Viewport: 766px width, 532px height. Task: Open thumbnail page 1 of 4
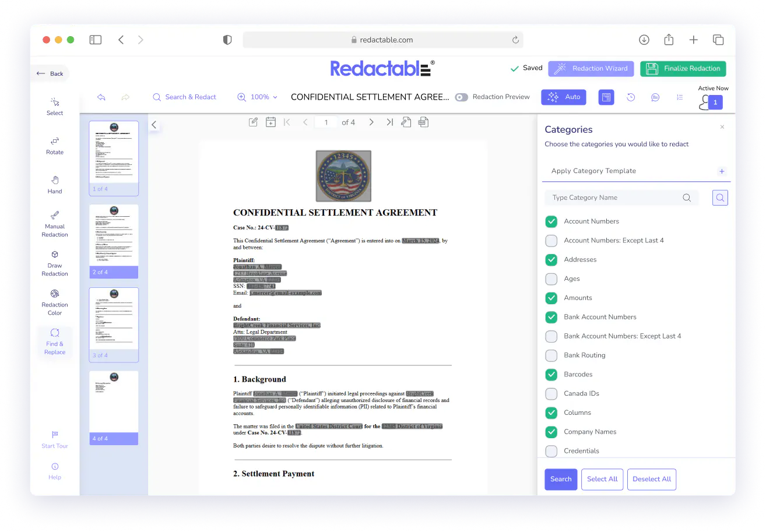(x=114, y=158)
